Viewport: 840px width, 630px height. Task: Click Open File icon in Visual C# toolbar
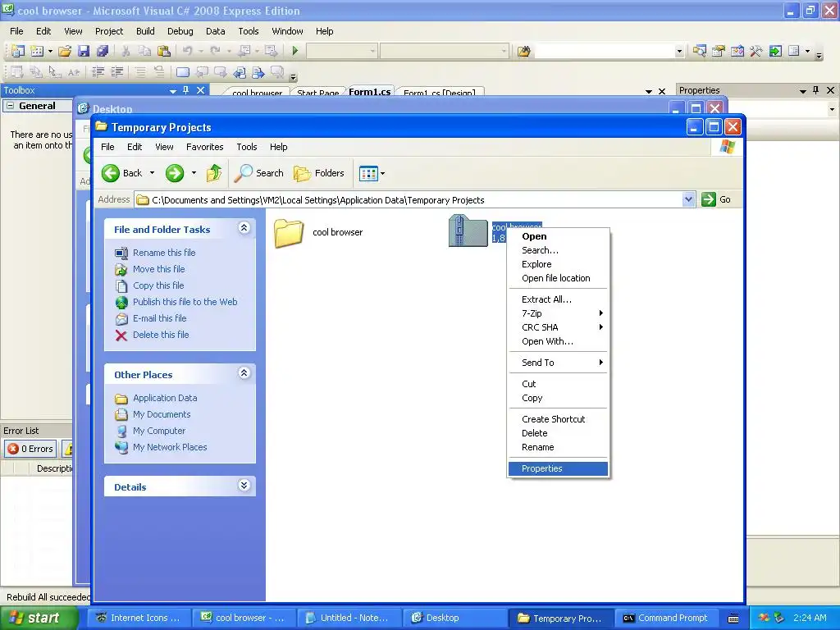[x=65, y=51]
